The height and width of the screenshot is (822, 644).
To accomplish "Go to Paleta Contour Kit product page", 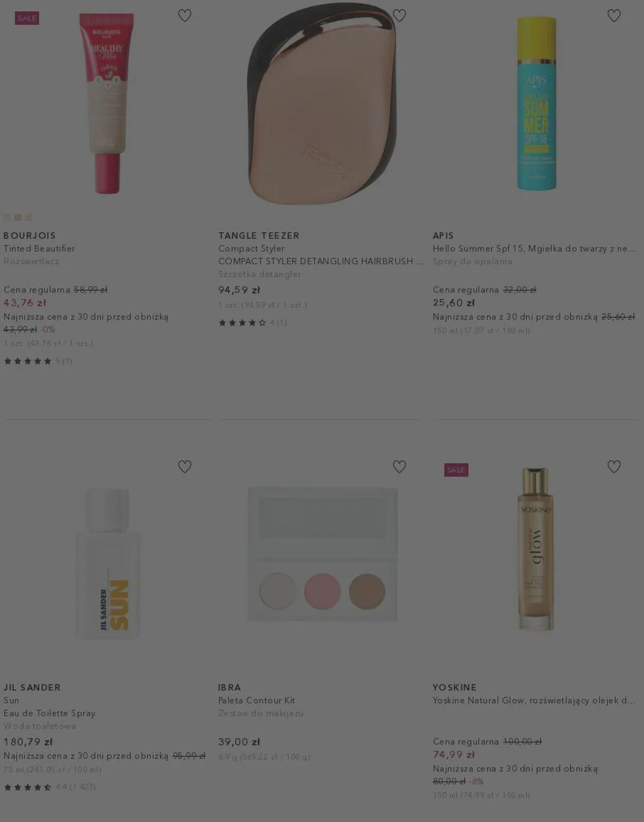I will (x=257, y=700).
